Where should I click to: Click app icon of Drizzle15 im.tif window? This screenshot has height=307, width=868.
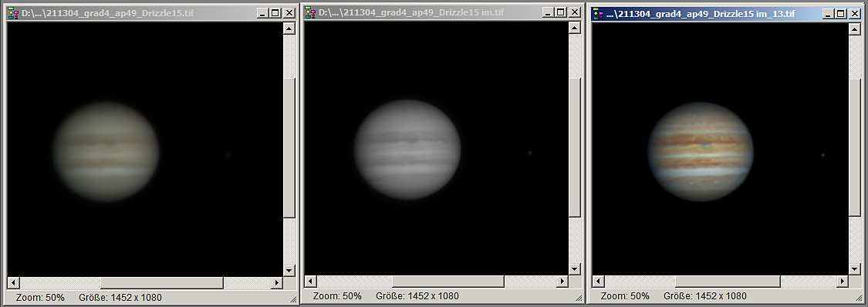click(311, 12)
